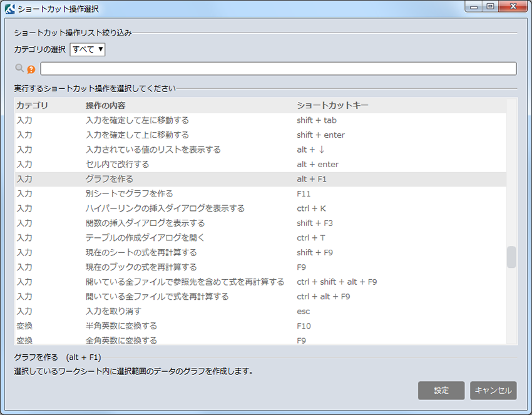Select row 開いている全ファイルで参照先を含めて式を再計算する
Image resolution: width=532 pixels, height=415 pixels.
tap(260, 282)
